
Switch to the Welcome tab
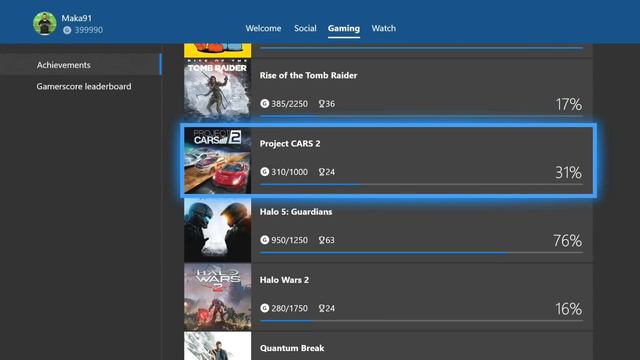click(263, 28)
